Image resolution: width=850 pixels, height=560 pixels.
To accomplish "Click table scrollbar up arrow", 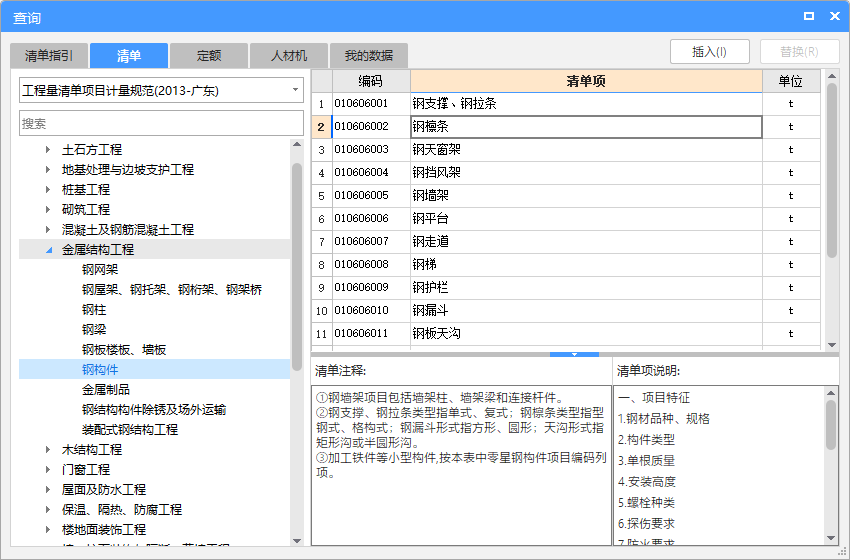I will 832,76.
